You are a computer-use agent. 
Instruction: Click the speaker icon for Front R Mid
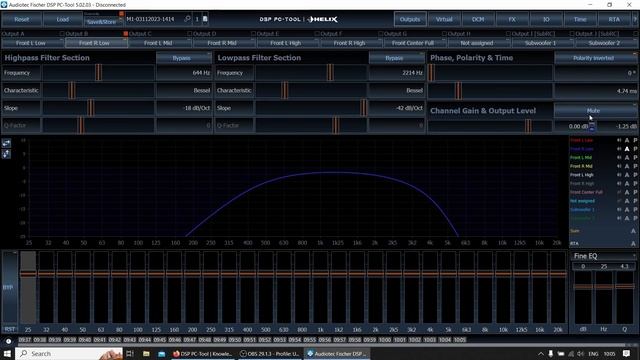point(619,166)
